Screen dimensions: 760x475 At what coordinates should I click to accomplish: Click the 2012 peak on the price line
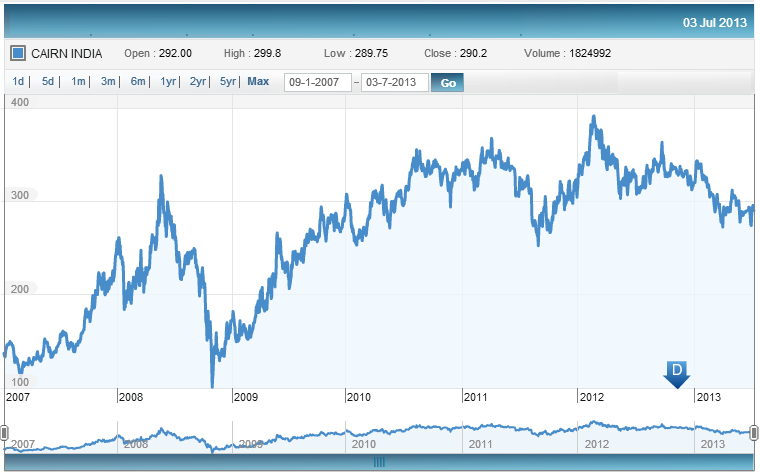pos(594,117)
